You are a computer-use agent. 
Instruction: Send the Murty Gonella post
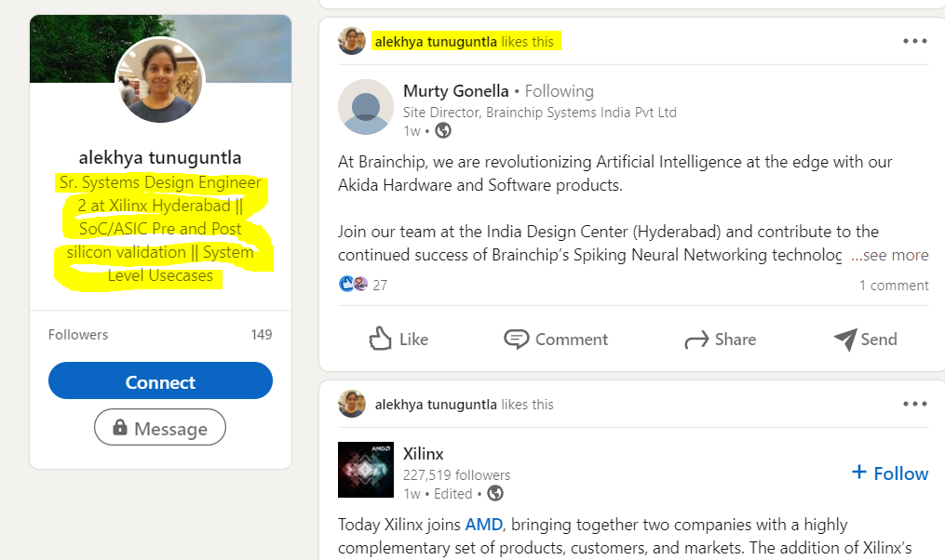[866, 339]
